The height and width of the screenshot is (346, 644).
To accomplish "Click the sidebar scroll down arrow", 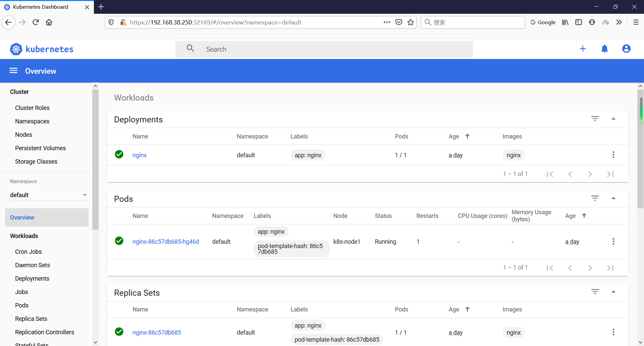I will coord(96,342).
